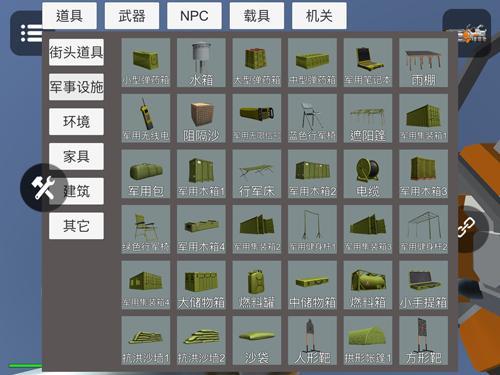Pick the 军用木箱4 item
This screenshot has height=375, width=500.
tap(201, 230)
